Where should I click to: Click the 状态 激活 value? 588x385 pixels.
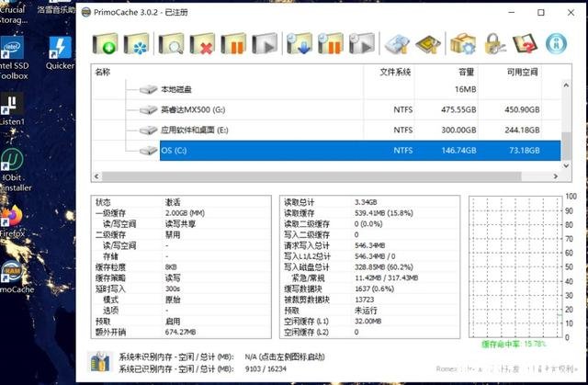[173, 202]
